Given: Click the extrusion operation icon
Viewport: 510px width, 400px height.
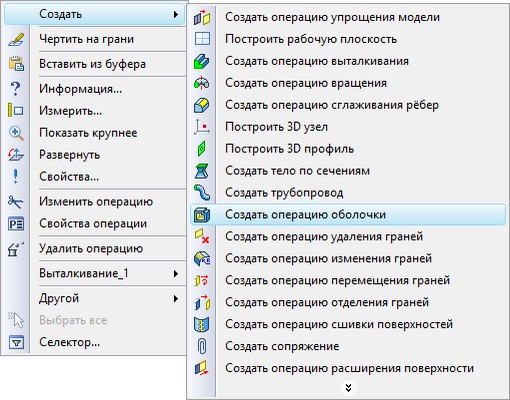Looking at the screenshot, I should click(x=202, y=61).
